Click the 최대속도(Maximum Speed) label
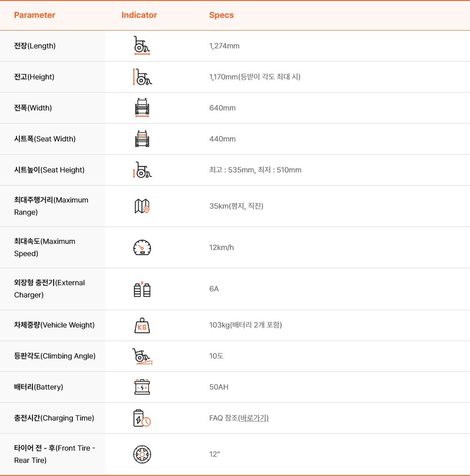 coord(45,248)
